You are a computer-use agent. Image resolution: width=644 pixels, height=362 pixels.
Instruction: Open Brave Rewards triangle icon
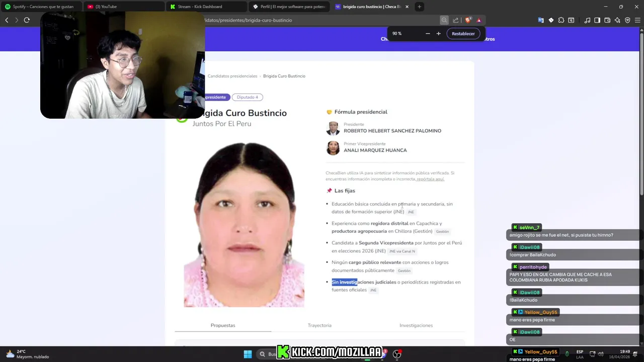pyautogui.click(x=479, y=20)
